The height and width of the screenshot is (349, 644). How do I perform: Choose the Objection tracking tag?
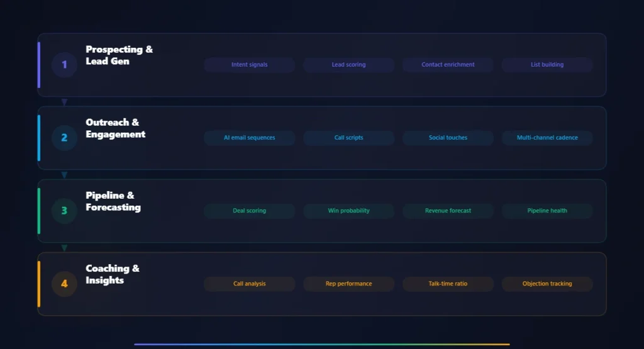(x=547, y=284)
